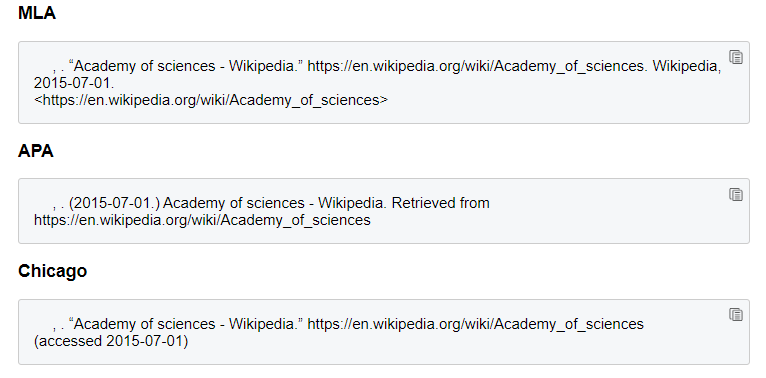Select the MLA citation text box

(x=383, y=83)
